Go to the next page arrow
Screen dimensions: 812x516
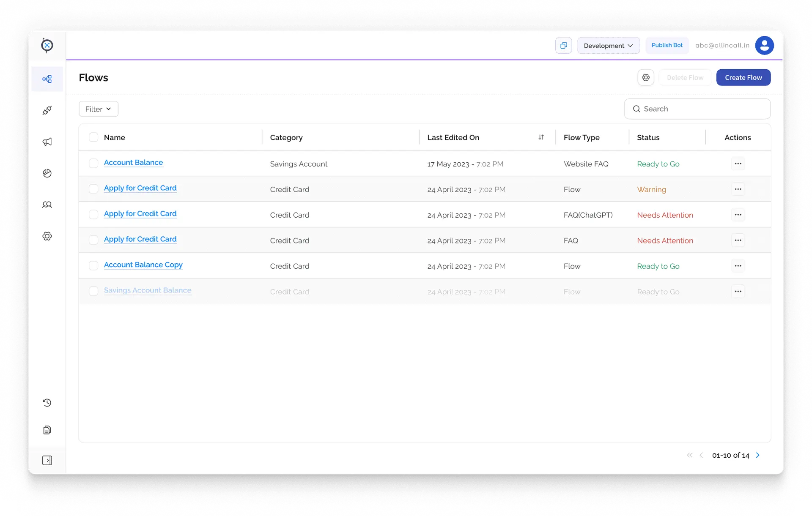pyautogui.click(x=757, y=455)
